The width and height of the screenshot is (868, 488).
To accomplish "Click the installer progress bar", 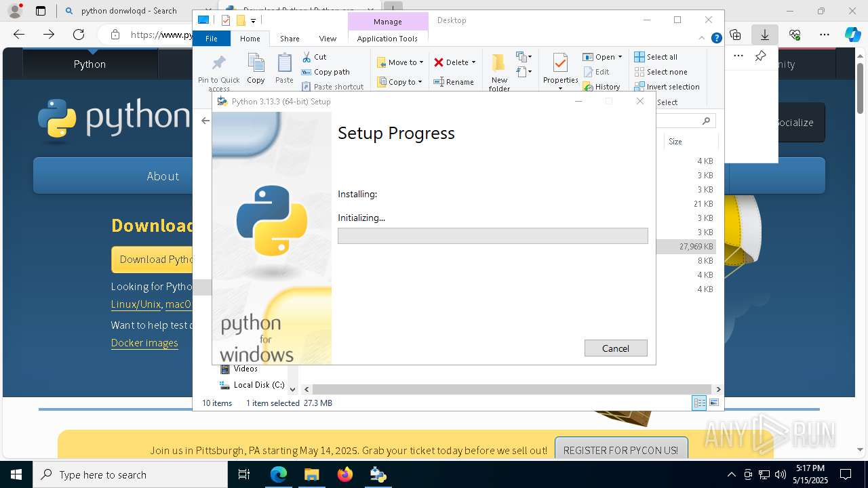I will 492,236.
